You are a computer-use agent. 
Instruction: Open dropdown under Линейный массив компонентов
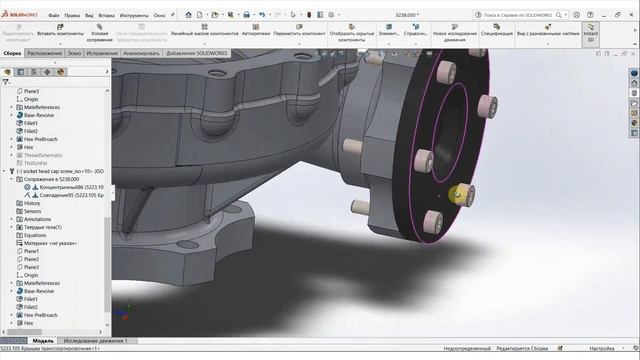pos(204,44)
